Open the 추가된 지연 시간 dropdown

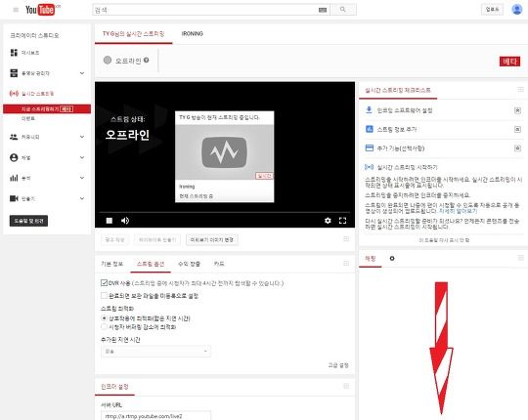155,351
